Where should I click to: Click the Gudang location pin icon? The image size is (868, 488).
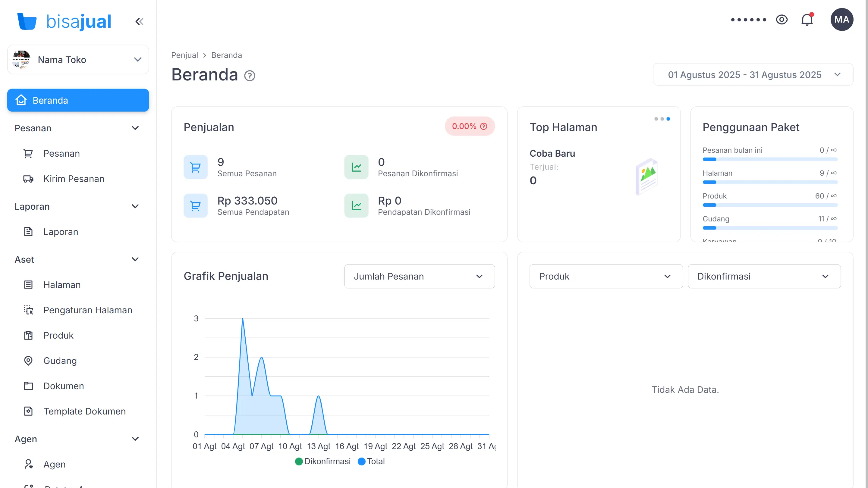tap(28, 361)
